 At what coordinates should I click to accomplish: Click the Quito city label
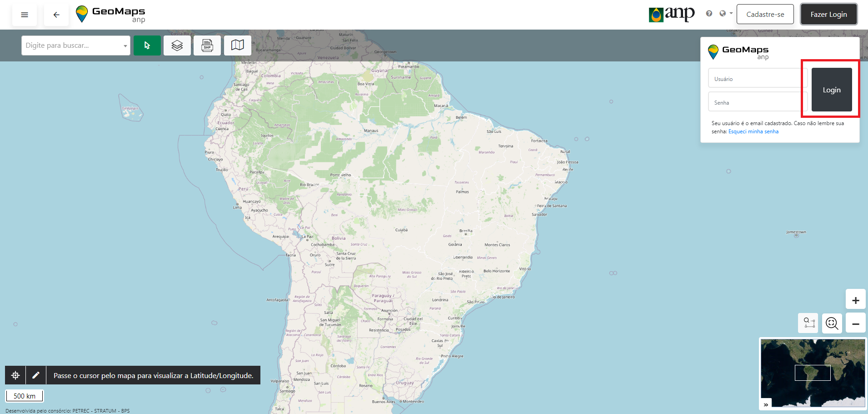click(x=226, y=115)
